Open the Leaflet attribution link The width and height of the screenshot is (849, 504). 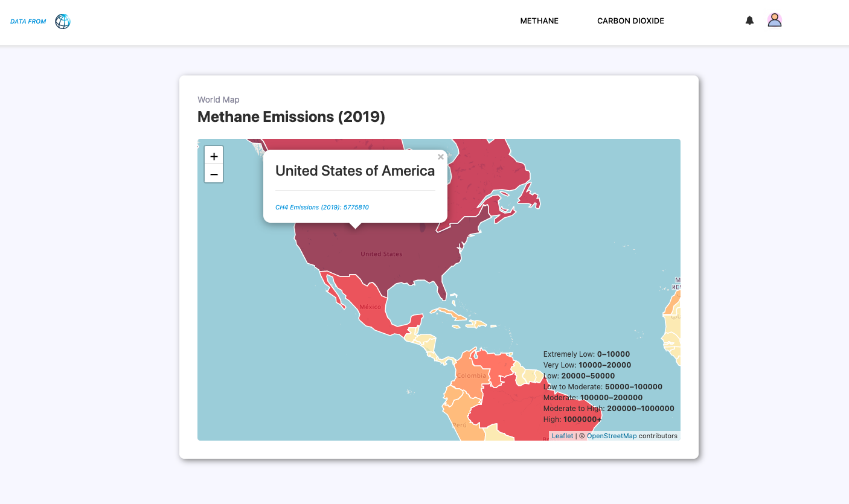562,435
